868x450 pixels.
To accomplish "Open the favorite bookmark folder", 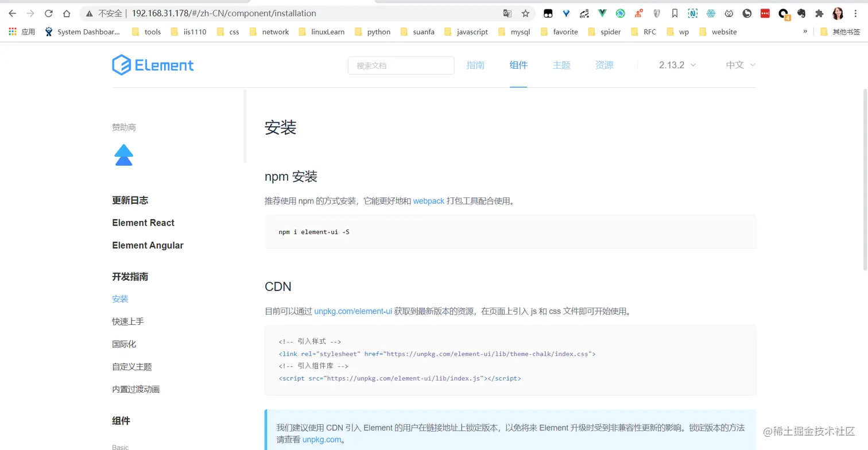I will coord(559,32).
